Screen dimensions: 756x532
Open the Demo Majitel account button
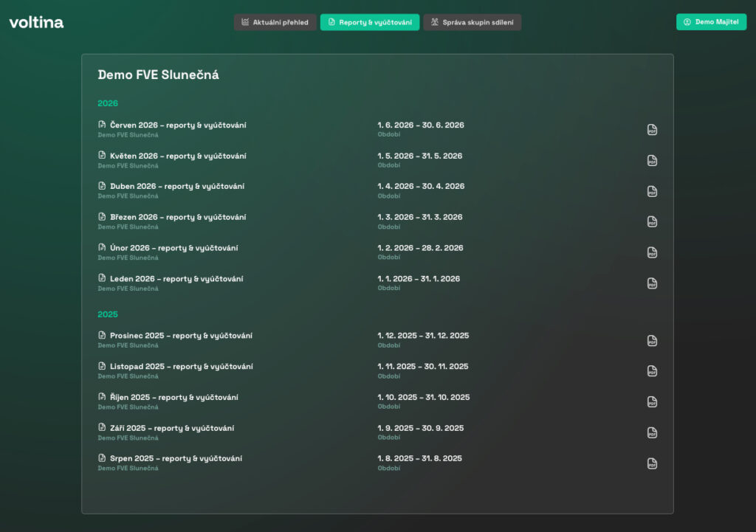point(711,21)
